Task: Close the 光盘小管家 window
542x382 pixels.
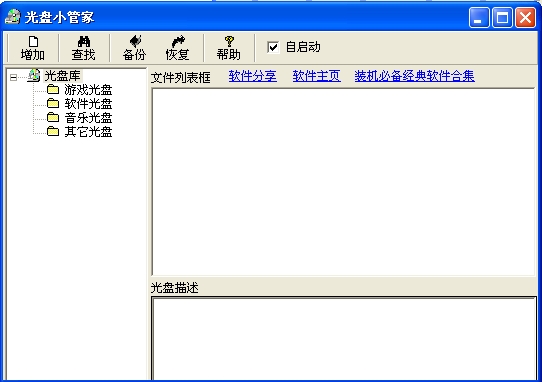Action: click(525, 17)
